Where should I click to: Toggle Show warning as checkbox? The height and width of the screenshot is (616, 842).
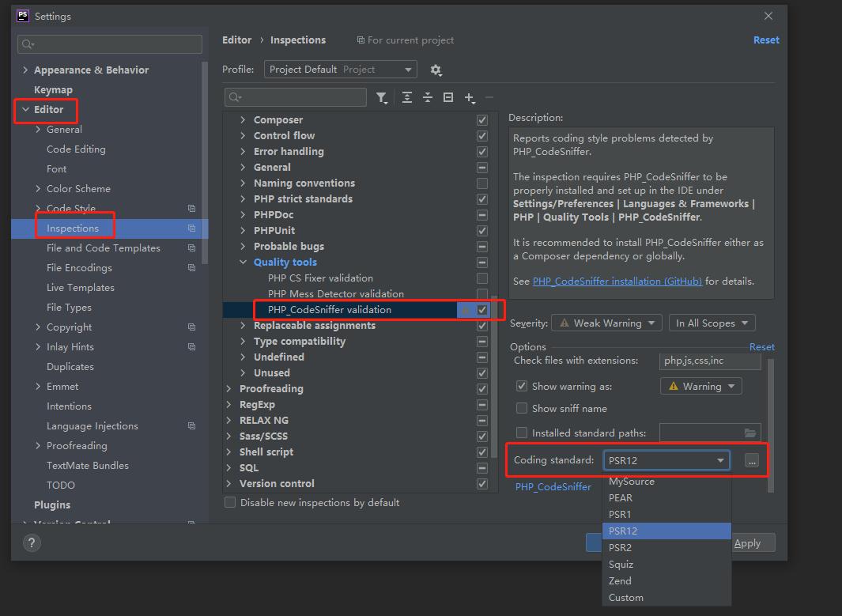click(522, 386)
